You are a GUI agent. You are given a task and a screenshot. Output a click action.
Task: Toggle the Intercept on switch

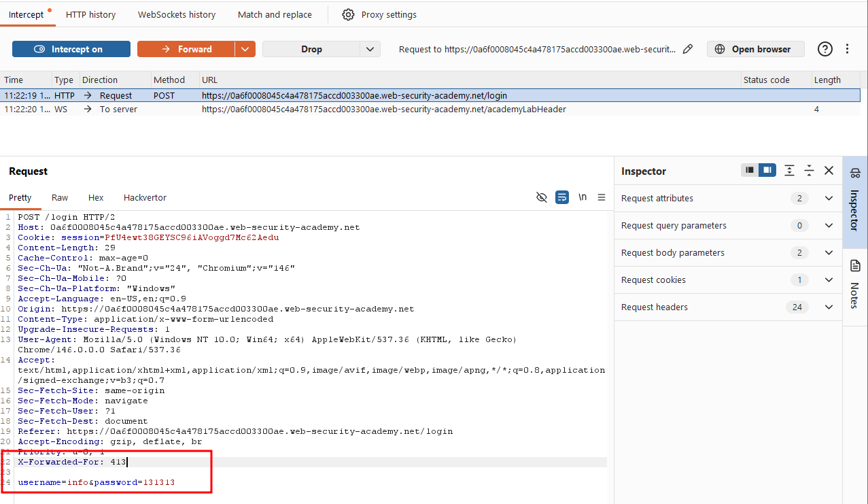tap(71, 49)
